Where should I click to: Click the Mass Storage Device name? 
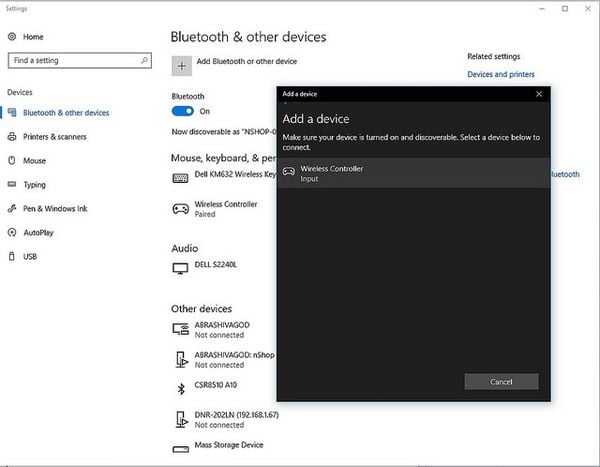point(229,445)
